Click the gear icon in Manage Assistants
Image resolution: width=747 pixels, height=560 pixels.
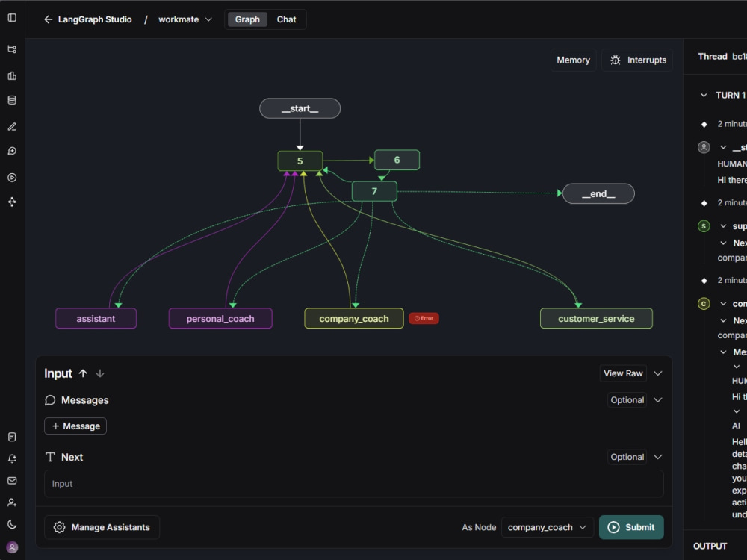pyautogui.click(x=59, y=527)
